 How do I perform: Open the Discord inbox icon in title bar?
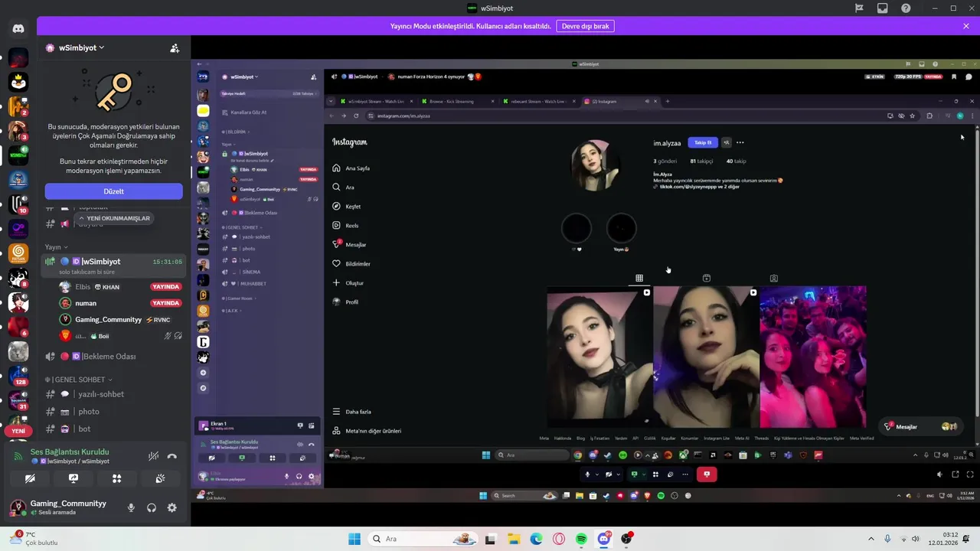[x=883, y=8]
